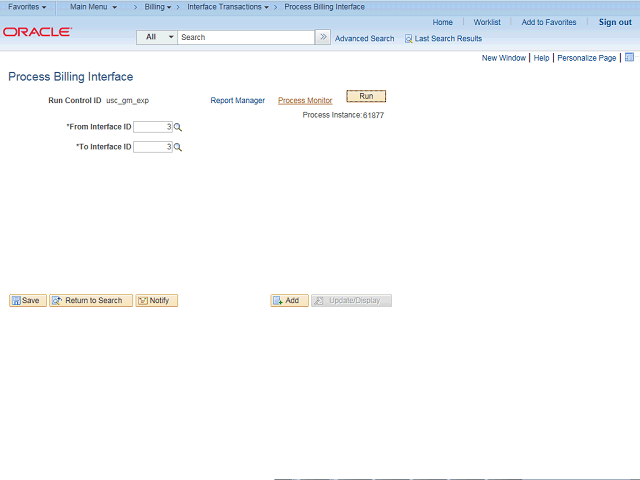Click Return to Search button
Image resolution: width=640 pixels, height=480 pixels.
tap(91, 300)
